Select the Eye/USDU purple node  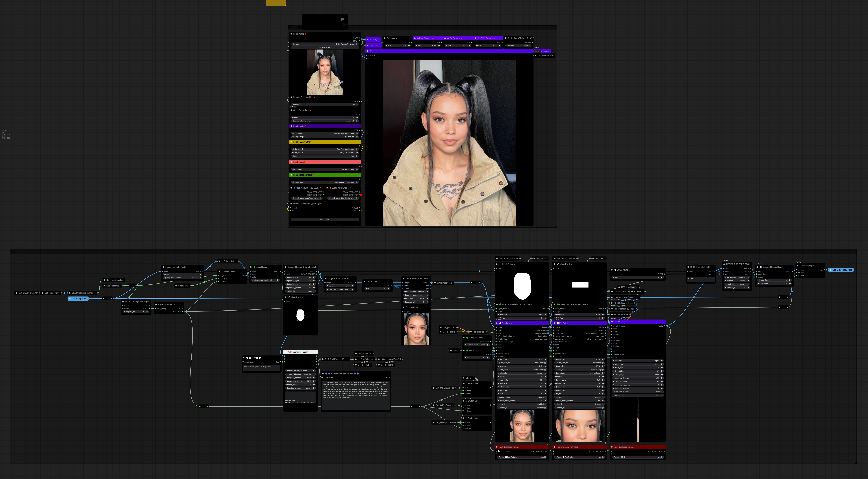374,45
